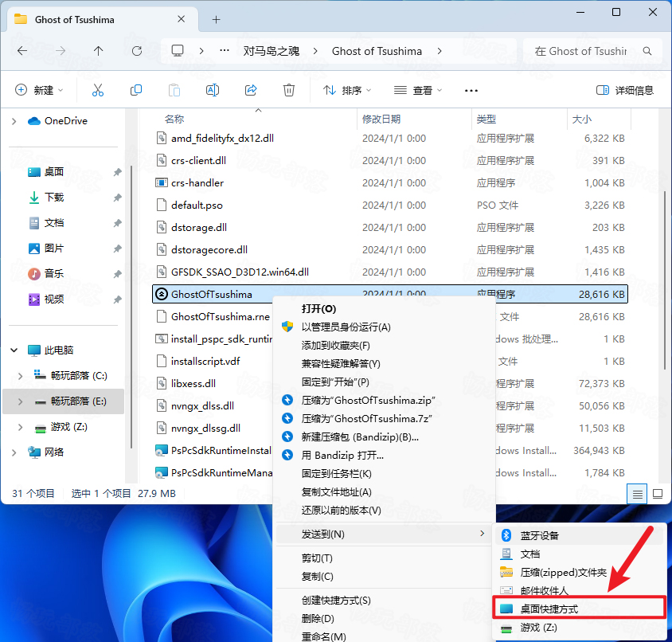Sort by the 名称 column header
Screen dimensions: 672x642
click(174, 119)
